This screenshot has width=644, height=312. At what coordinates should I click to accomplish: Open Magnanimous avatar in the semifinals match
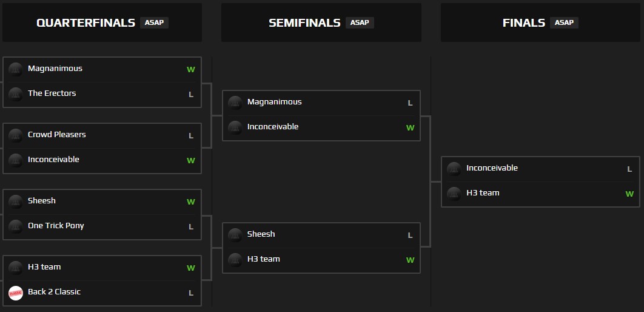click(x=235, y=103)
